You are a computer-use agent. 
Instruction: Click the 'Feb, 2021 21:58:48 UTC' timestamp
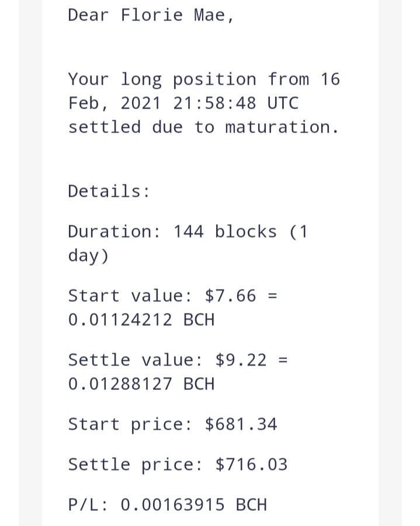(x=183, y=103)
